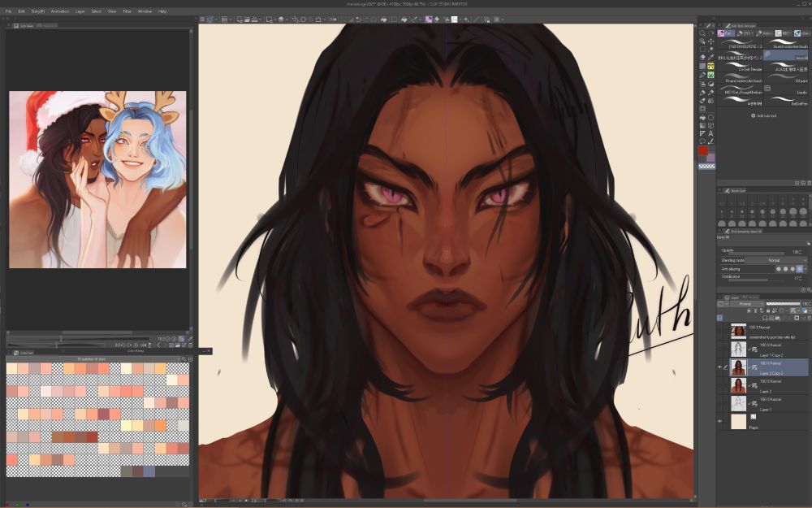Image resolution: width=812 pixels, height=508 pixels.
Task: Toggle visibility of Layer 2 Copy 2
Action: tap(719, 367)
